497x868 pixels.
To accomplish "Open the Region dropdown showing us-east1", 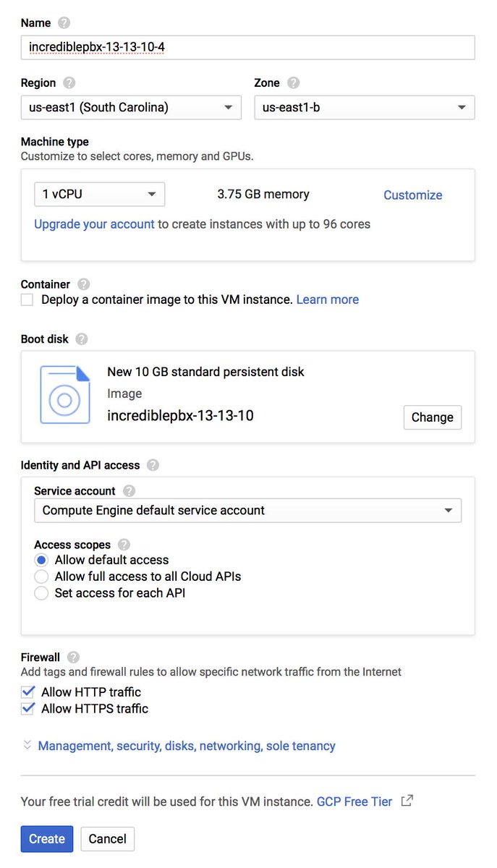I will click(131, 107).
